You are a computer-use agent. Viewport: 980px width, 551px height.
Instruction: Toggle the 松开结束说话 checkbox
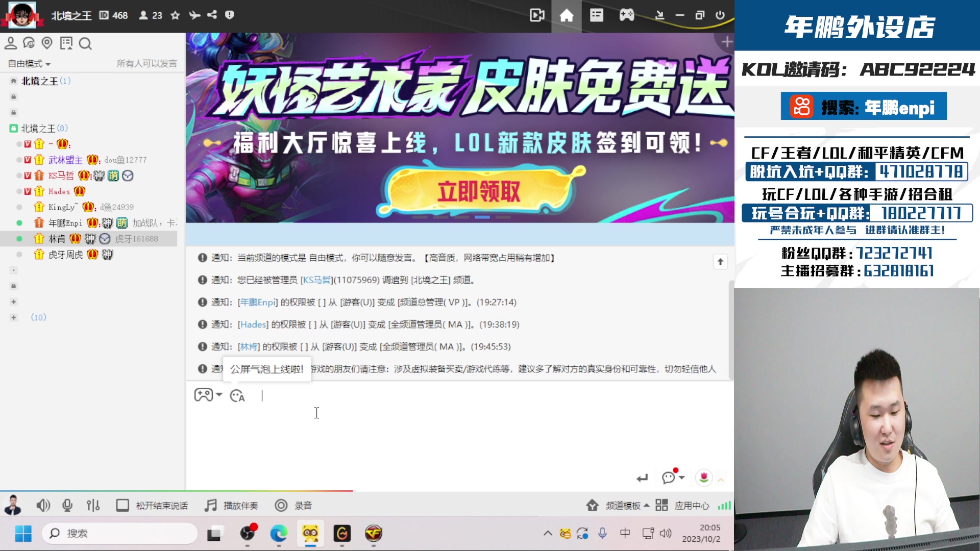click(122, 506)
